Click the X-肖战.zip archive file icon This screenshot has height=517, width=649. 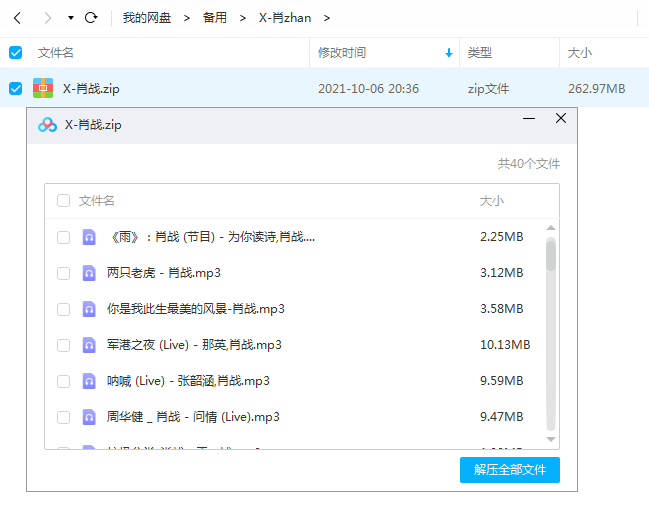point(43,88)
